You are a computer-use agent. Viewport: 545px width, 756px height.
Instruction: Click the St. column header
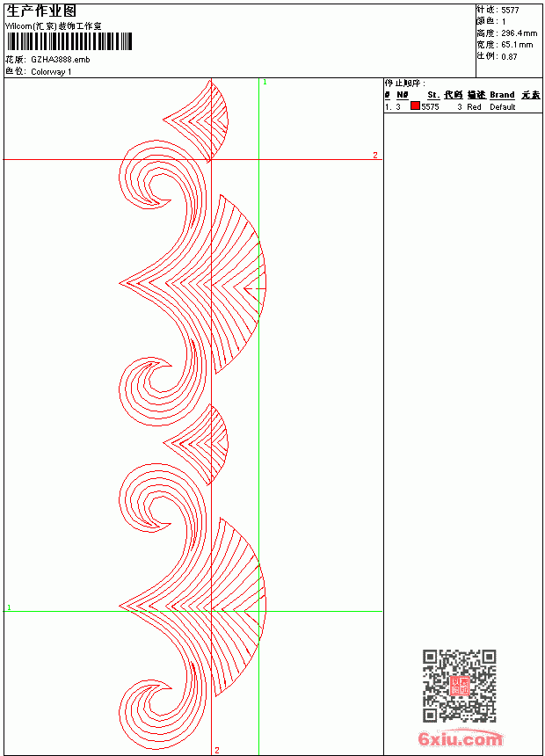tap(433, 95)
